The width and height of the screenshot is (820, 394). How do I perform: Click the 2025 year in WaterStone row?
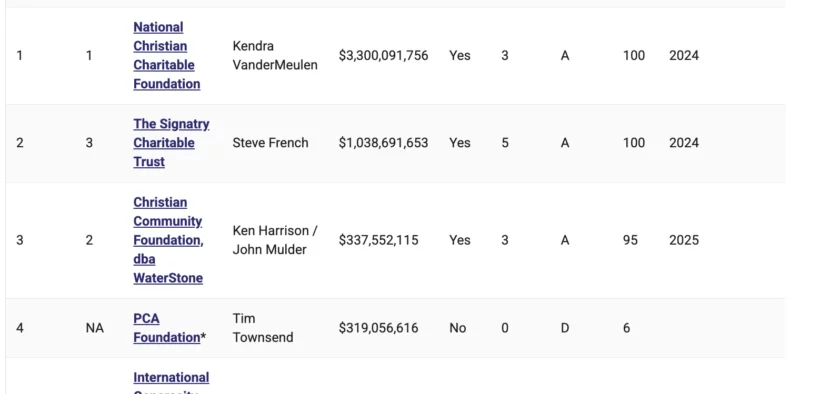tap(684, 240)
